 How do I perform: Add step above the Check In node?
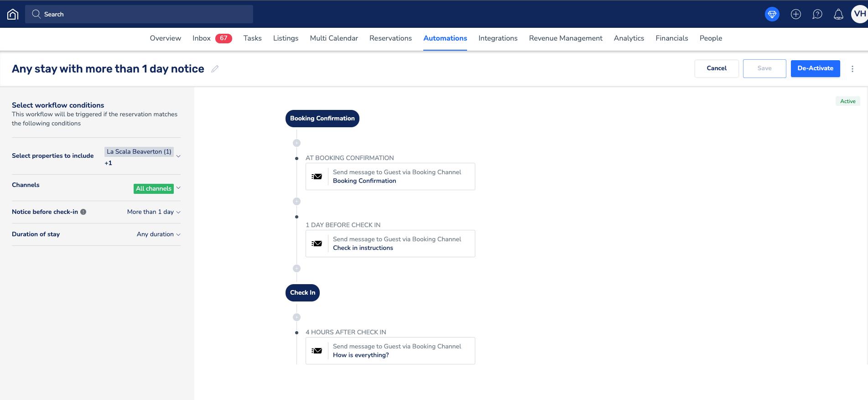[296, 268]
